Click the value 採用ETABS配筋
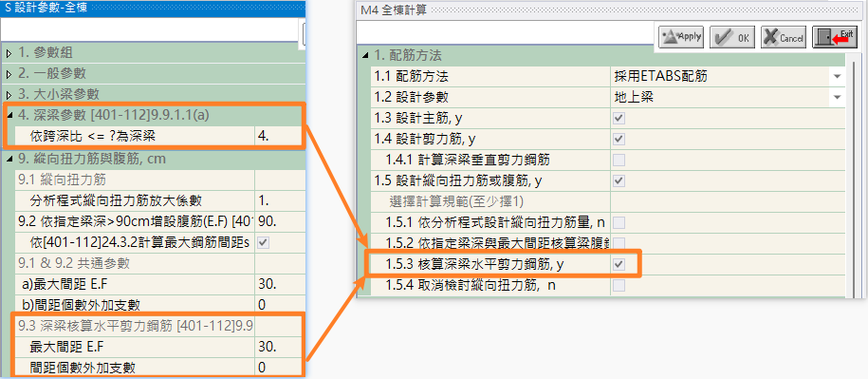The width and height of the screenshot is (868, 379). point(660,76)
